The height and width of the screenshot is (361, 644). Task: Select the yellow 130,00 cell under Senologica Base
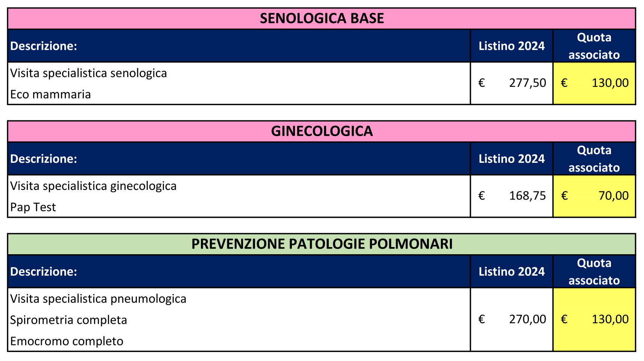click(594, 83)
